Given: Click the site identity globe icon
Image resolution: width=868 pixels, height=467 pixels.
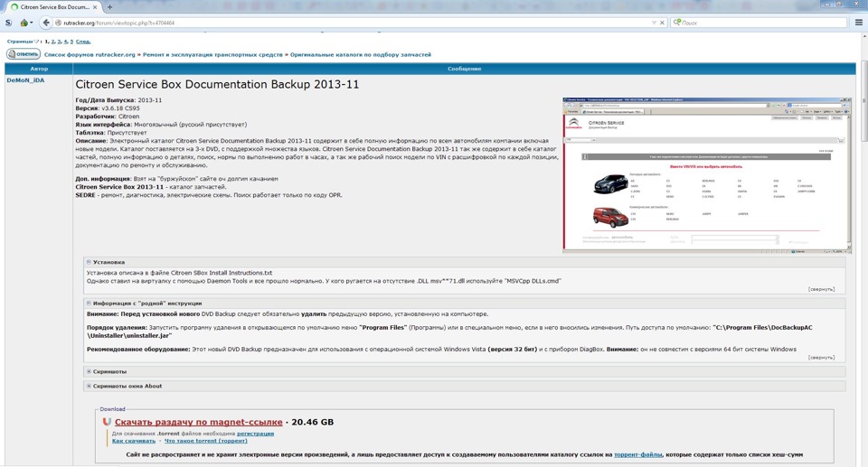Looking at the screenshot, I should [58, 23].
